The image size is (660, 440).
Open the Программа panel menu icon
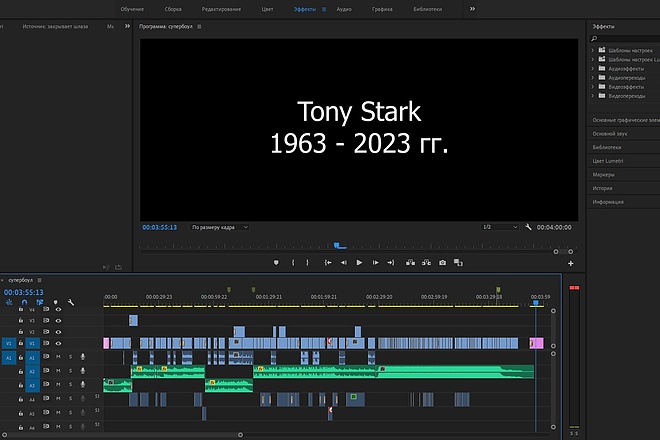[199, 27]
